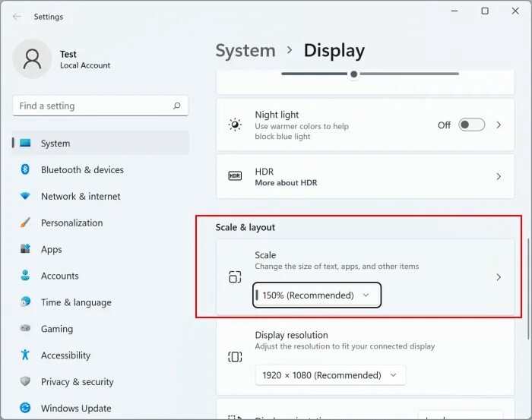Select Privacy & security in sidebar
Viewport: 532px width, 420px height.
100,381
